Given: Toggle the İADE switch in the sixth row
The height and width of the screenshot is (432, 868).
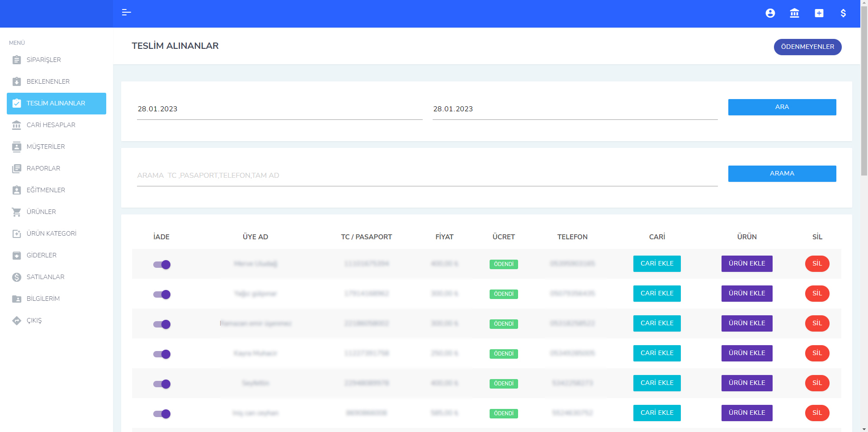Looking at the screenshot, I should point(162,414).
